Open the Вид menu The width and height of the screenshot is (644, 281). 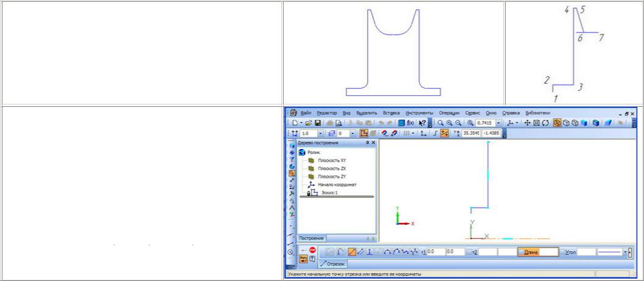(x=346, y=113)
